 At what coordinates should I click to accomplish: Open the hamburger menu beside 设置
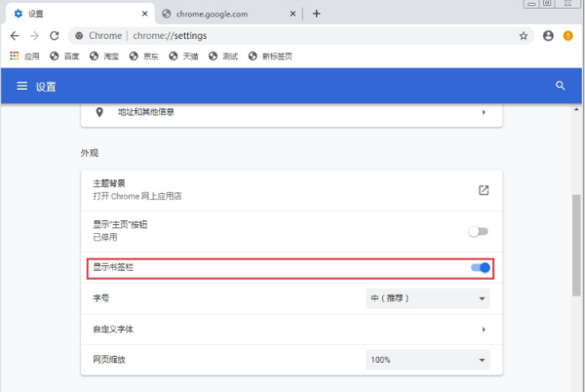point(22,86)
